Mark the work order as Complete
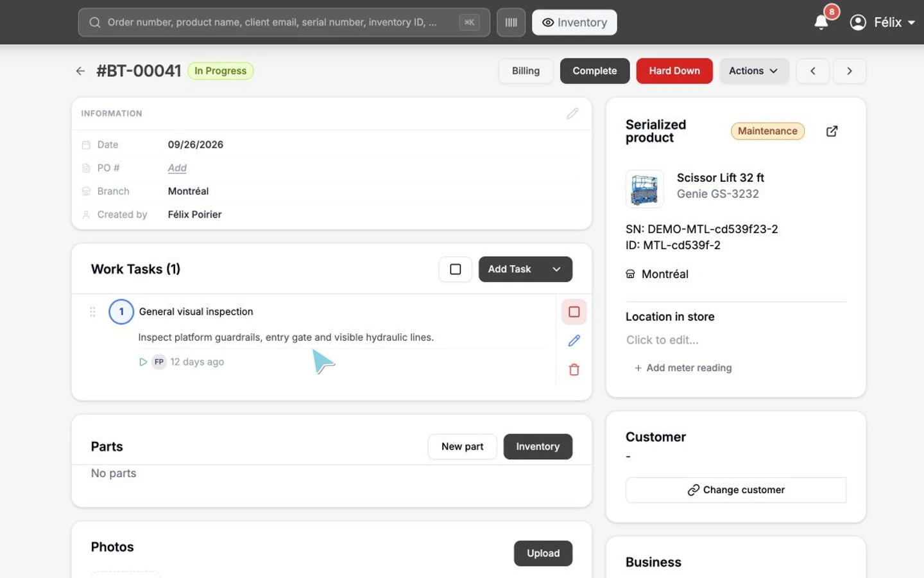Image resolution: width=924 pixels, height=578 pixels. point(595,71)
